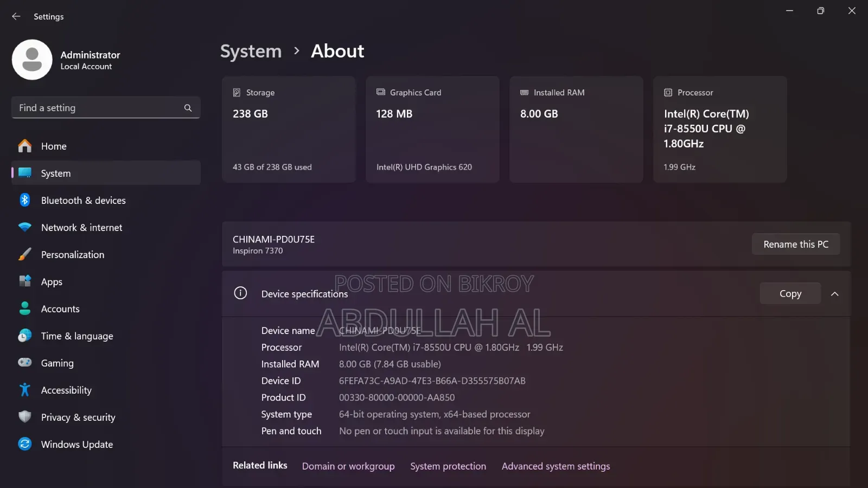Click the Processor info card
Viewport: 868px width, 488px height.
click(x=720, y=129)
